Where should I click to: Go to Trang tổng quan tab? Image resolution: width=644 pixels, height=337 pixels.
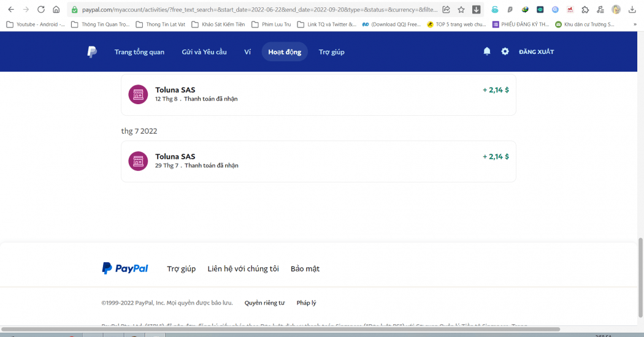(x=139, y=51)
